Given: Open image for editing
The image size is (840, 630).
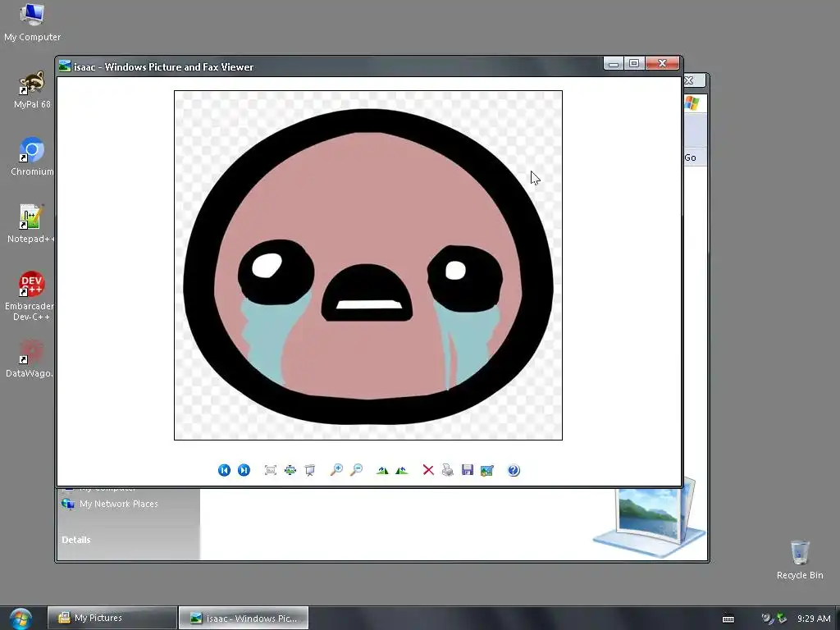Looking at the screenshot, I should point(487,470).
